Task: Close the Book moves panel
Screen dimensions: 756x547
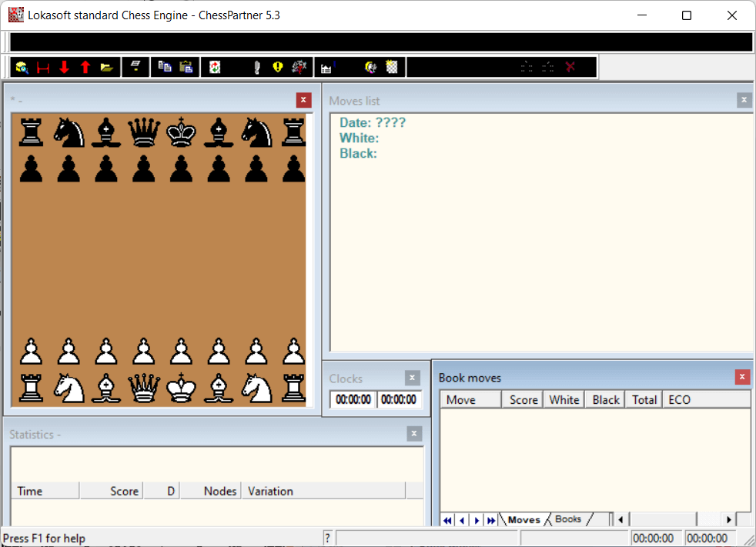Action: [742, 376]
